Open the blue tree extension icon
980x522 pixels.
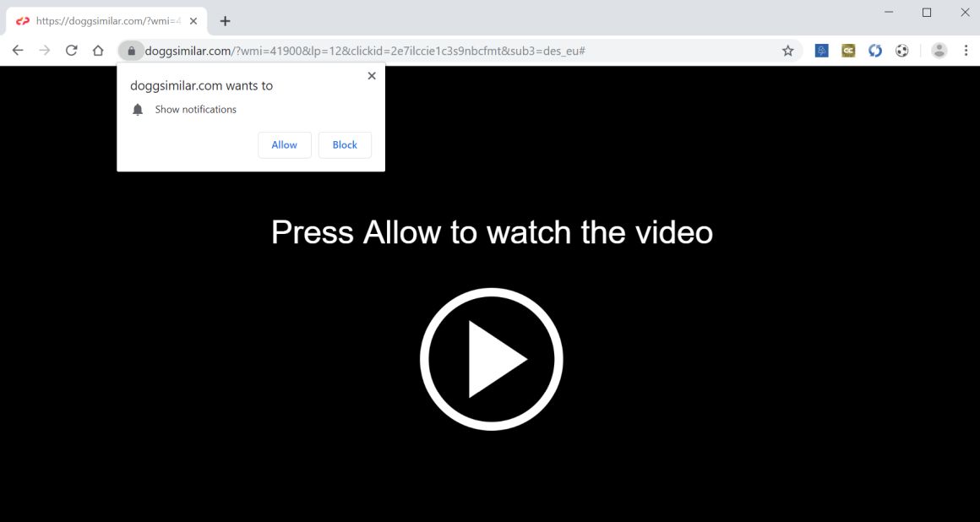click(x=822, y=51)
